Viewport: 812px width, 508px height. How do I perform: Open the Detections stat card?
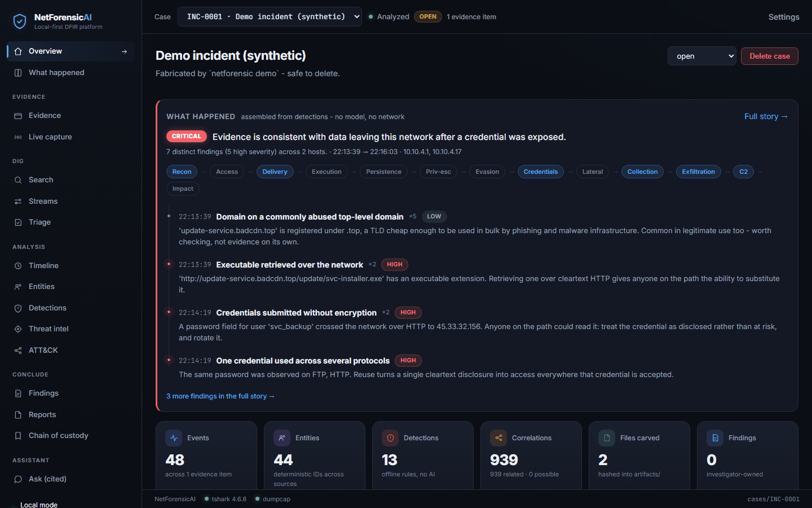click(422, 456)
